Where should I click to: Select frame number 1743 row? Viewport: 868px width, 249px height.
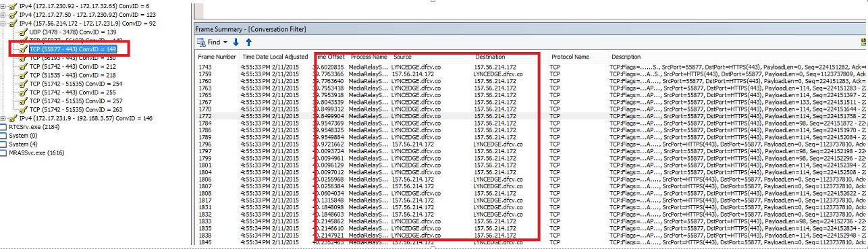(x=531, y=67)
